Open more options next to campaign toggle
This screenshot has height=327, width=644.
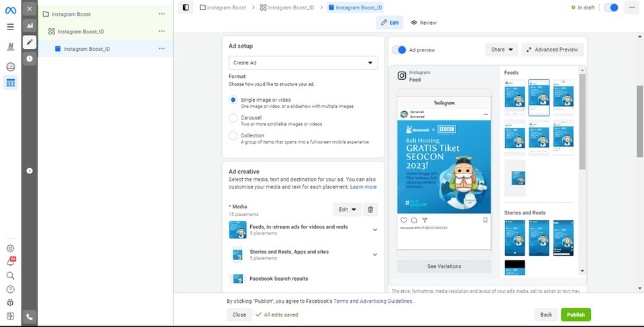(x=632, y=7)
